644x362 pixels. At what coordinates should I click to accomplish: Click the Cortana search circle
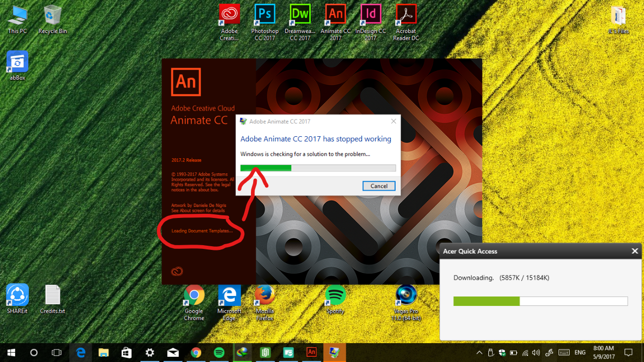[x=34, y=353]
